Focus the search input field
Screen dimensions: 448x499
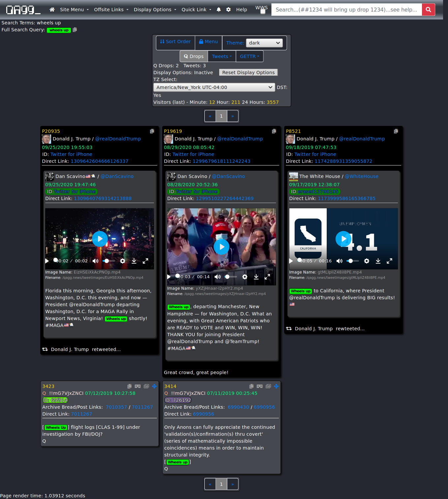coord(346,10)
